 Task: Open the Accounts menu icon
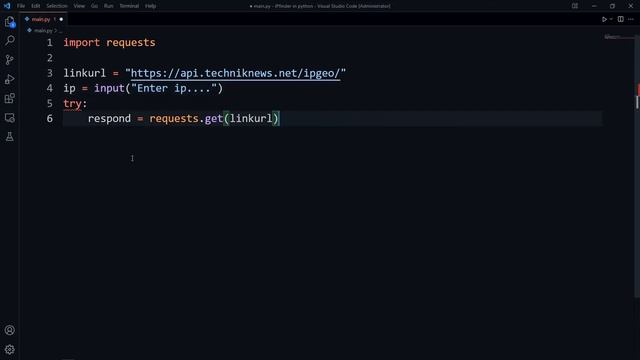tap(10, 330)
